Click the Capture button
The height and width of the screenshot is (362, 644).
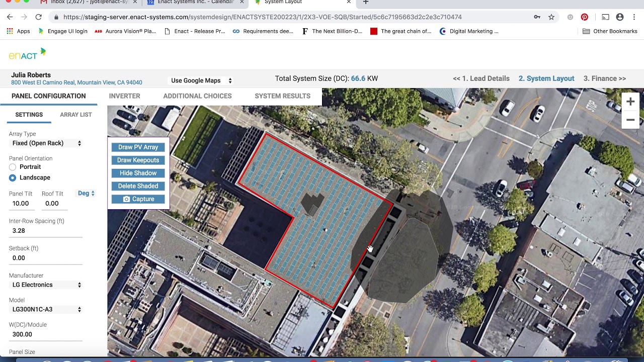click(138, 199)
